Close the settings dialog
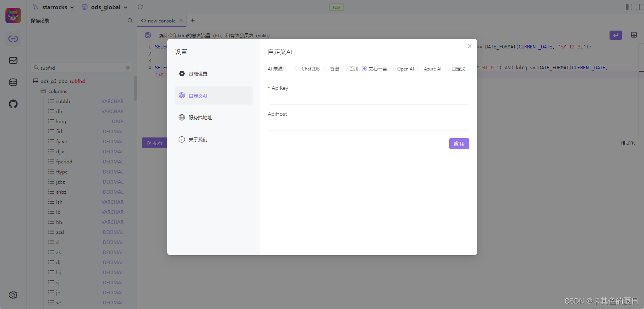 [x=470, y=46]
